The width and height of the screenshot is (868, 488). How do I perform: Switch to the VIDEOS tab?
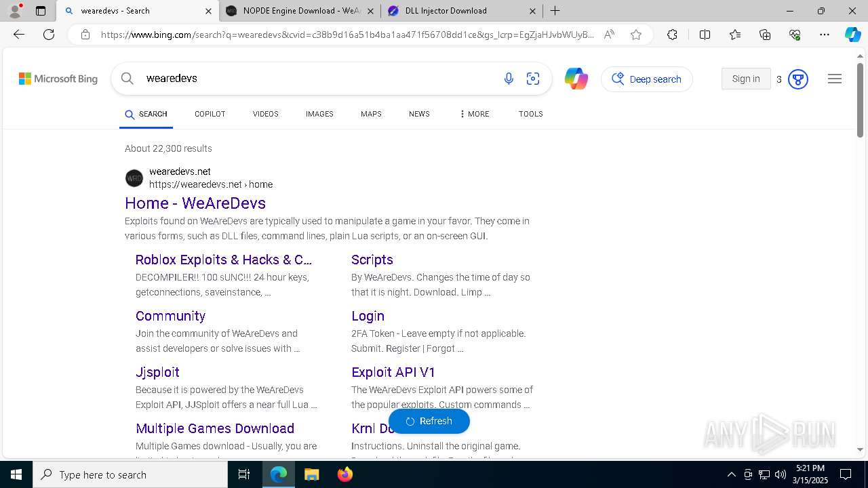click(x=266, y=114)
